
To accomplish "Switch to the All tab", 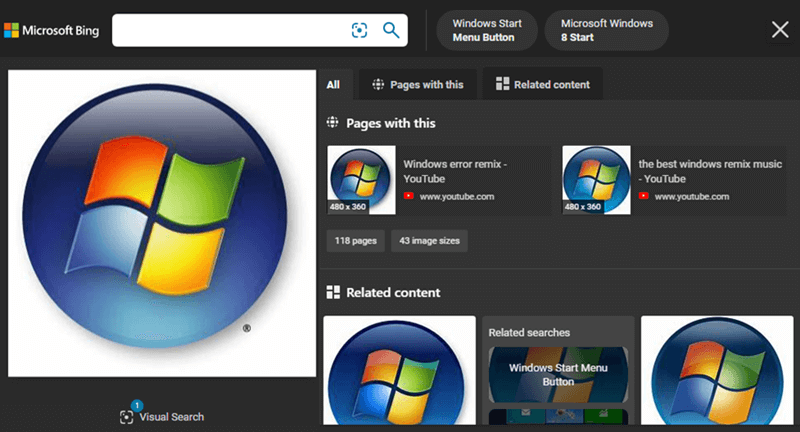I will pyautogui.click(x=333, y=85).
